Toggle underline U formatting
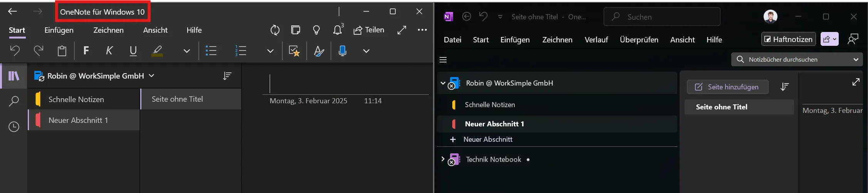 pyautogui.click(x=133, y=51)
